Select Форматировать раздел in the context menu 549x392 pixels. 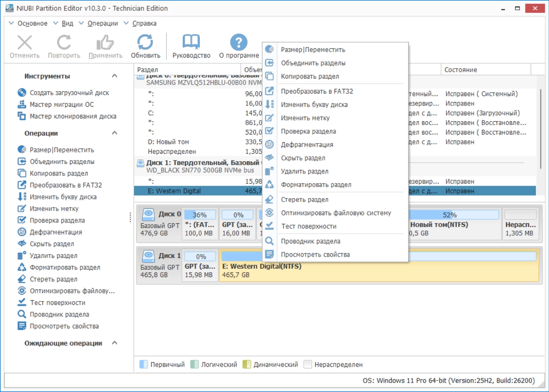tap(335, 185)
